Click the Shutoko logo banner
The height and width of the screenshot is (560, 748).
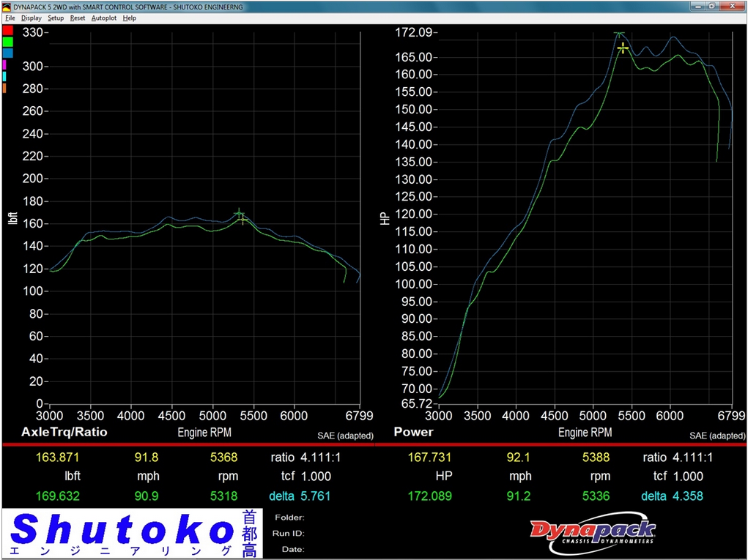point(130,534)
